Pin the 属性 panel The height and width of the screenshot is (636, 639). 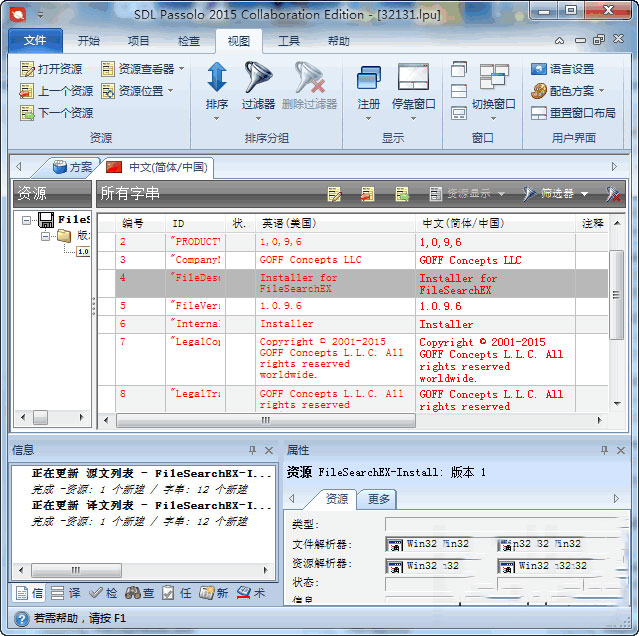pyautogui.click(x=604, y=450)
